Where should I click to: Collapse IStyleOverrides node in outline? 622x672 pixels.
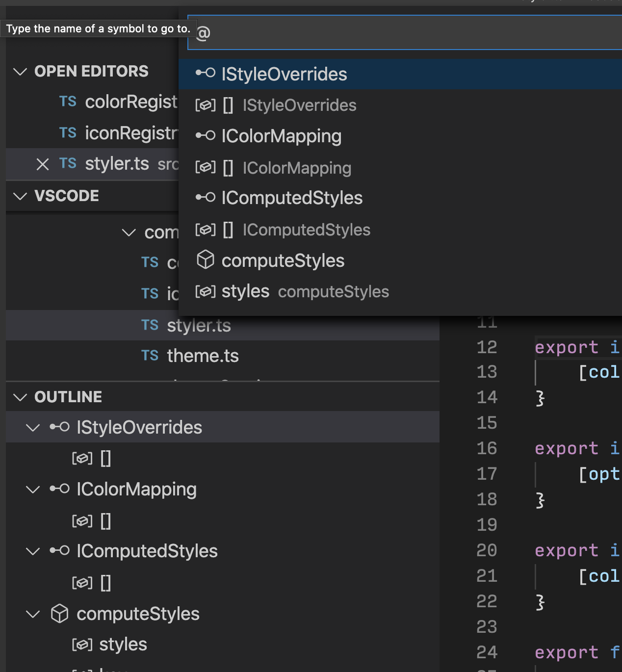coord(33,428)
